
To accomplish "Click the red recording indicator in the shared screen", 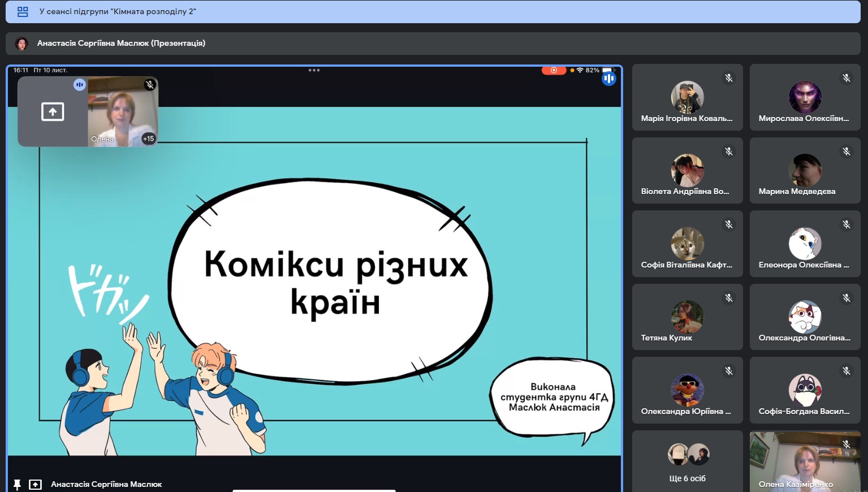I will [554, 70].
